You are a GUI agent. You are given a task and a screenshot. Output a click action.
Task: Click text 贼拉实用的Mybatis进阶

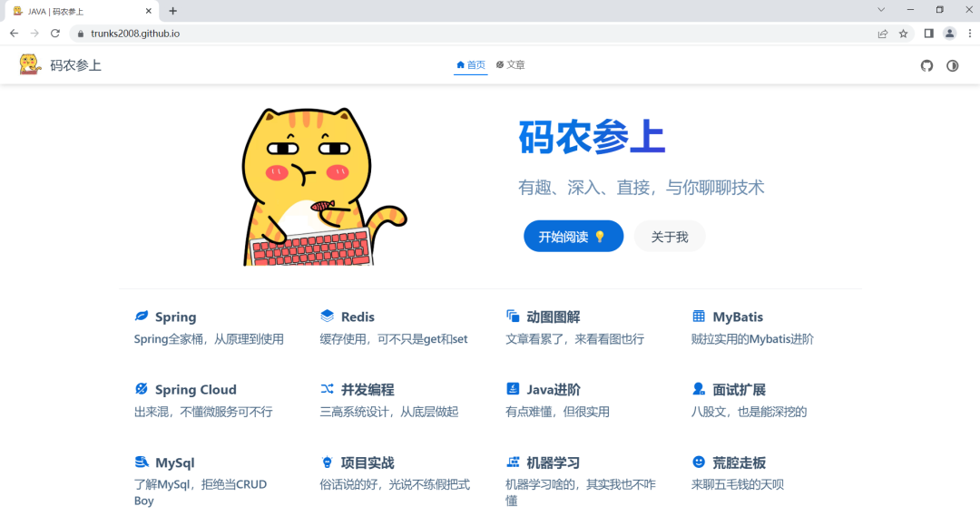click(752, 338)
